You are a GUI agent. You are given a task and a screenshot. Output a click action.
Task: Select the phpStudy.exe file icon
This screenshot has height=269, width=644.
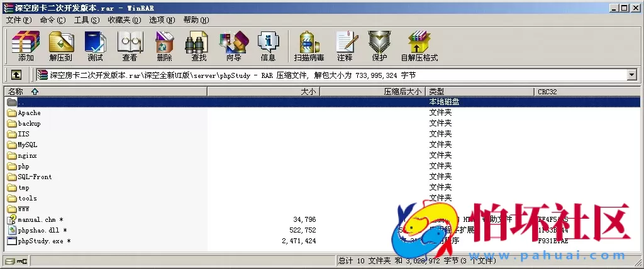coord(11,241)
